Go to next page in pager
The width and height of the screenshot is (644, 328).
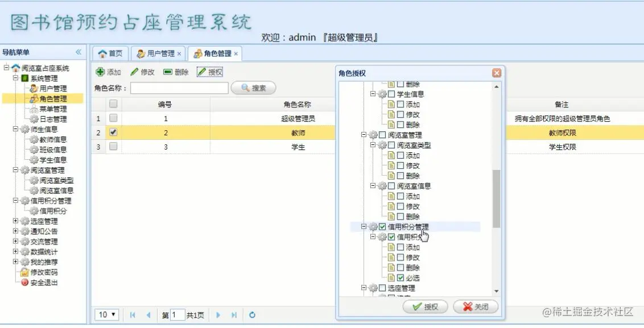click(x=218, y=315)
